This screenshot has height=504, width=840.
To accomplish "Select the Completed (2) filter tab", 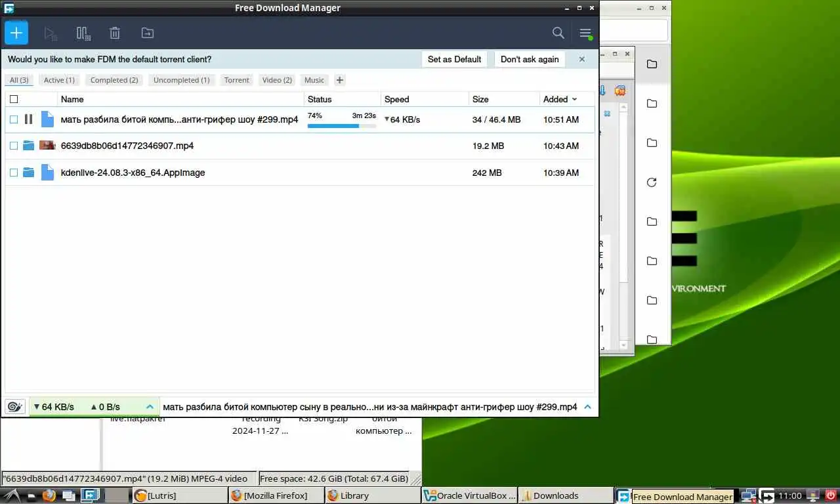I will coord(114,80).
